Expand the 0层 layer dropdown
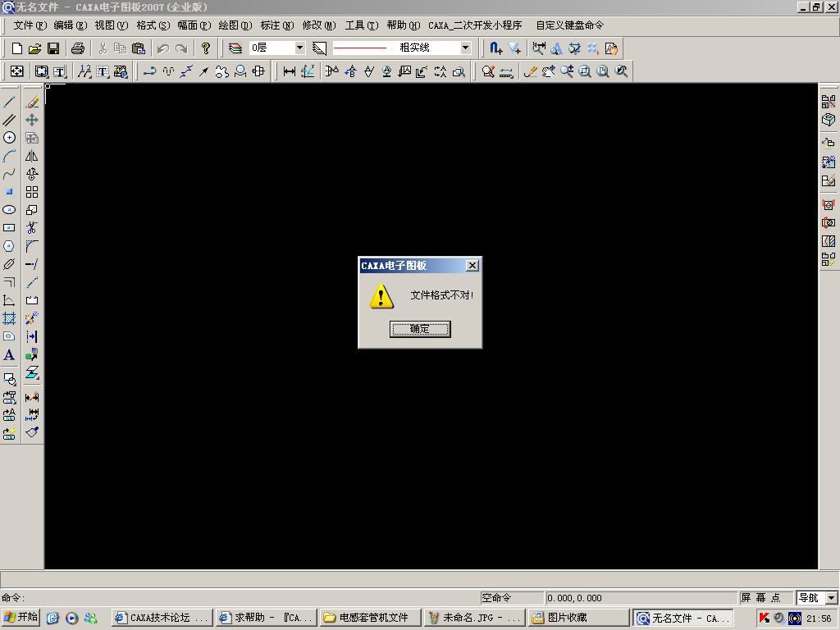This screenshot has width=840, height=630. [299, 48]
